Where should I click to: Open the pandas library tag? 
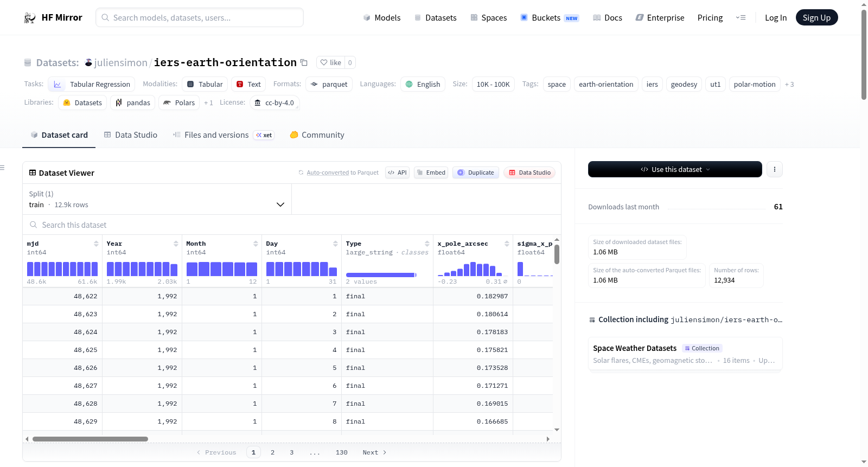coord(133,103)
